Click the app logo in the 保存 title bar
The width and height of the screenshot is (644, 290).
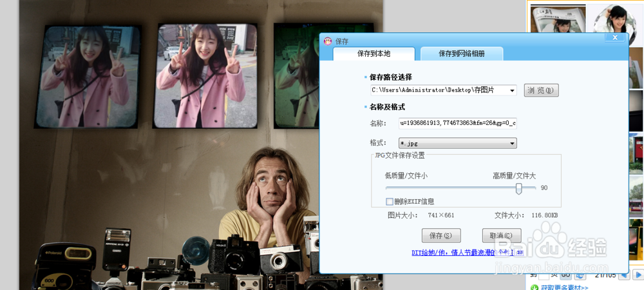point(328,41)
